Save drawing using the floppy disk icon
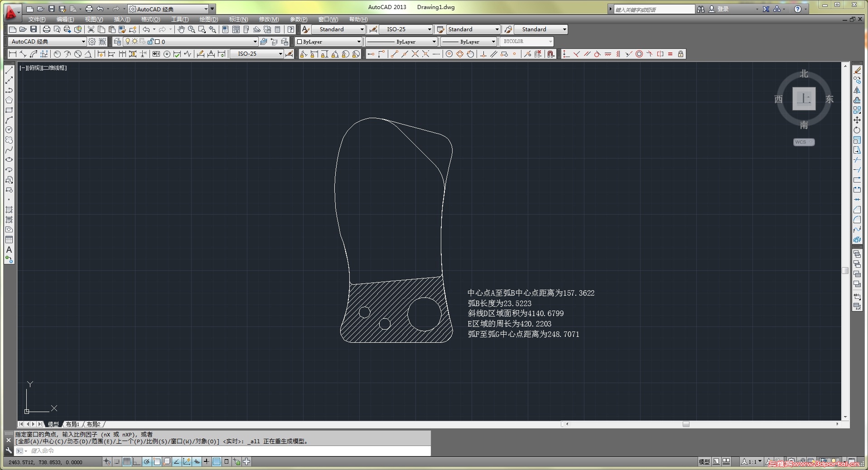Viewport: 868px width, 470px height. click(x=33, y=29)
